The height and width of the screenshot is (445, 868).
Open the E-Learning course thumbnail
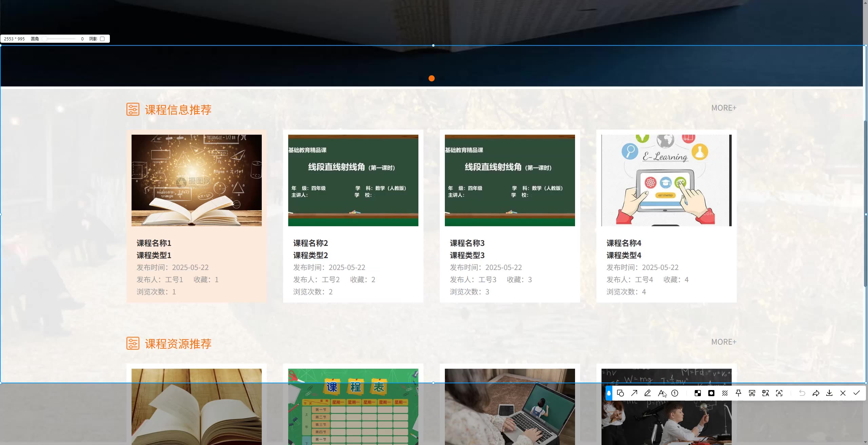pyautogui.click(x=666, y=180)
